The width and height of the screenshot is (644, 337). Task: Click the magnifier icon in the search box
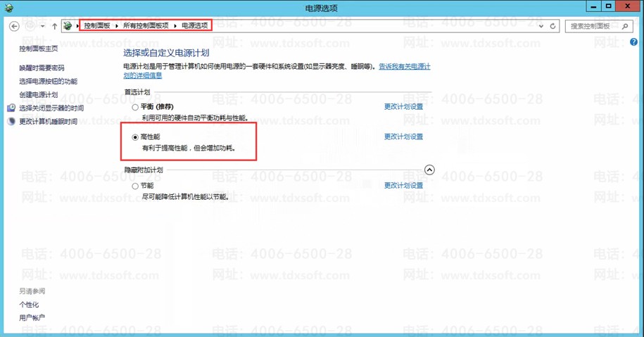(x=625, y=26)
